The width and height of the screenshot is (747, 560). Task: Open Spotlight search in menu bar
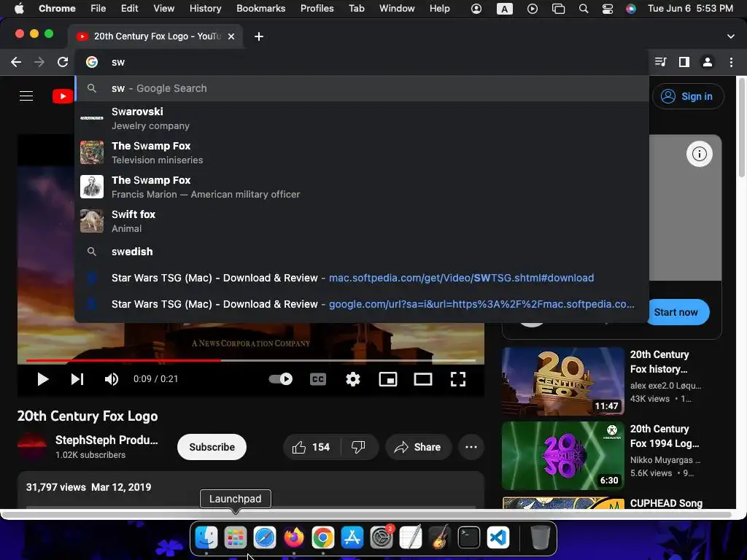click(584, 9)
